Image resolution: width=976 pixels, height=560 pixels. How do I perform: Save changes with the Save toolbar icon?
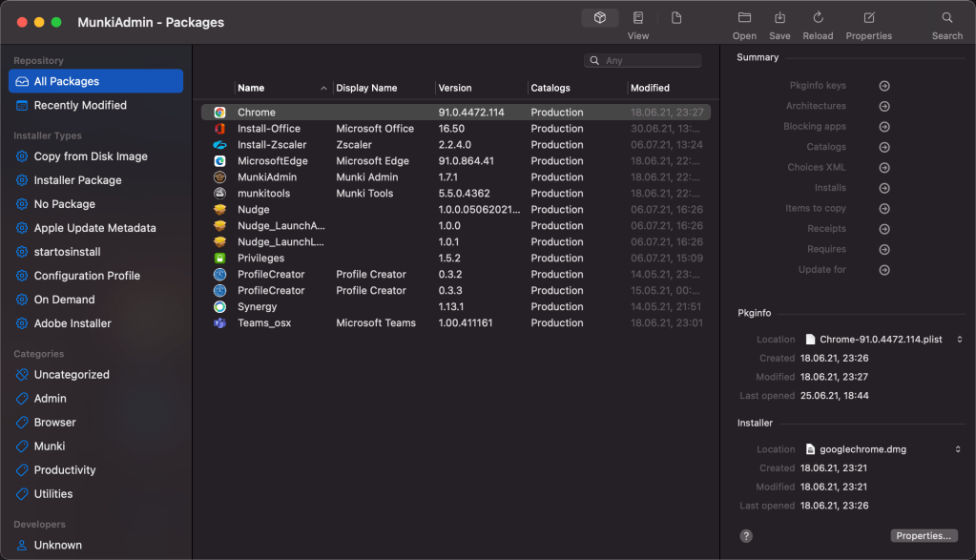779,17
